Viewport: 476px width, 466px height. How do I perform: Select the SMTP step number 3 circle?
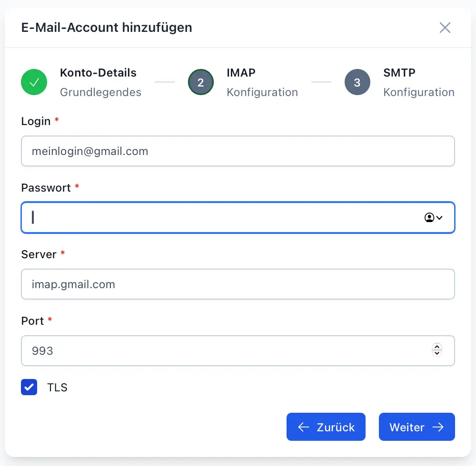click(x=357, y=82)
